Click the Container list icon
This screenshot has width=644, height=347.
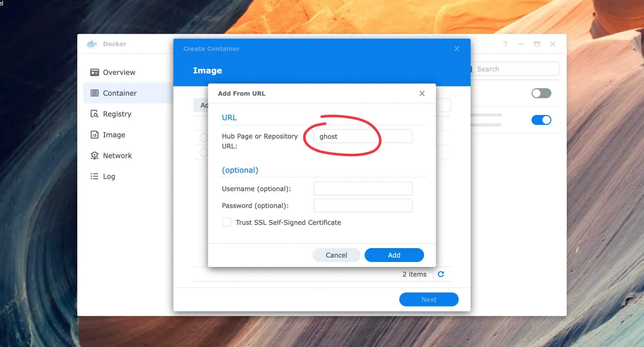(94, 93)
